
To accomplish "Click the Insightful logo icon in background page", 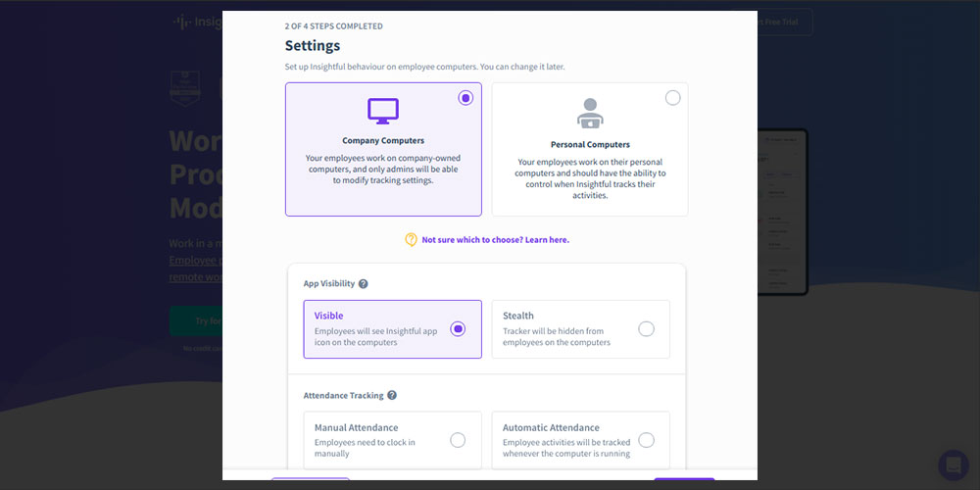I will point(182,22).
